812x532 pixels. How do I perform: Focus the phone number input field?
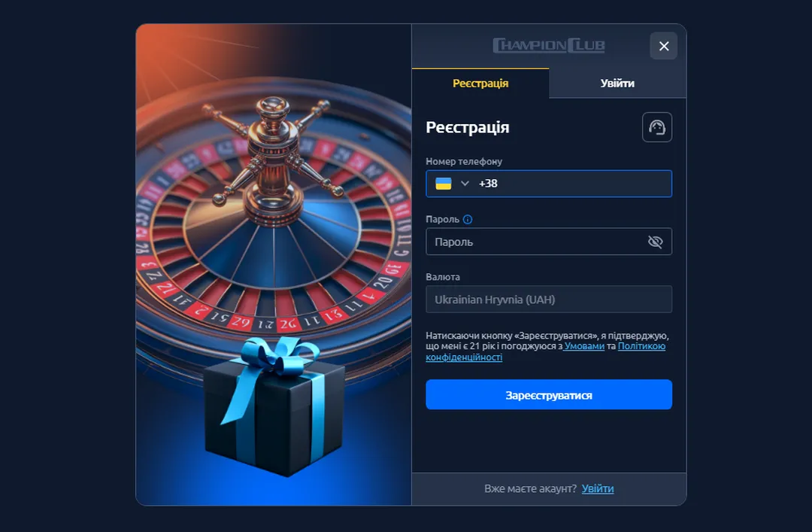(548, 184)
